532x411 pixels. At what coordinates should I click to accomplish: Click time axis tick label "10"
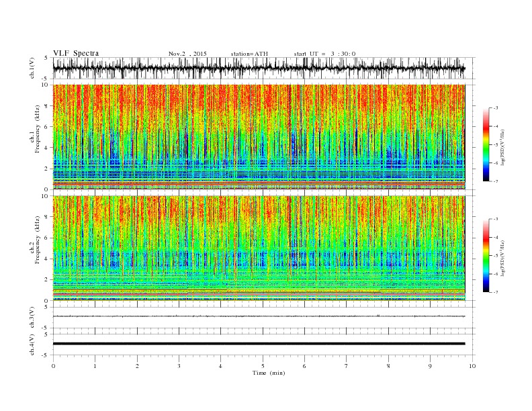coord(472,366)
